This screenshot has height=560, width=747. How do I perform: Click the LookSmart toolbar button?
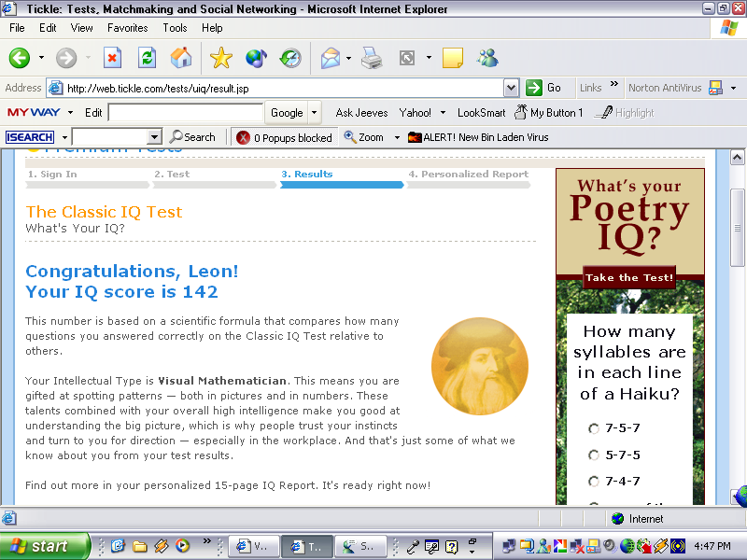tap(481, 113)
